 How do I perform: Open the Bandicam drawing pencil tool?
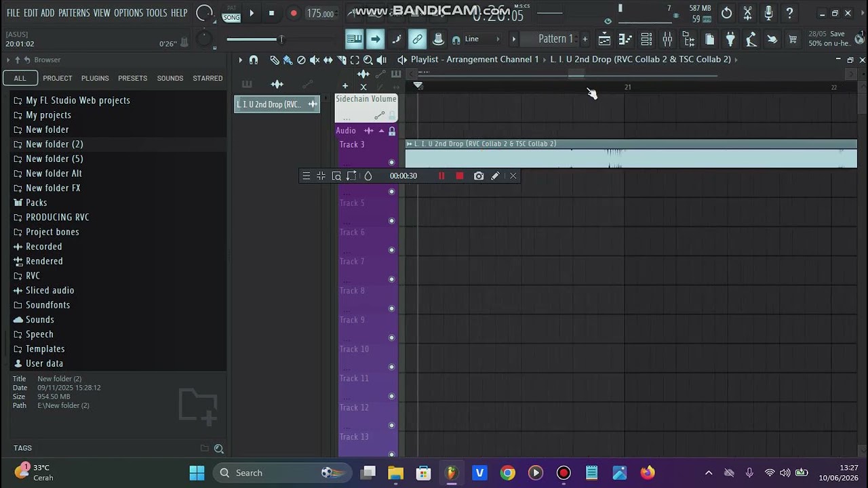(x=496, y=176)
